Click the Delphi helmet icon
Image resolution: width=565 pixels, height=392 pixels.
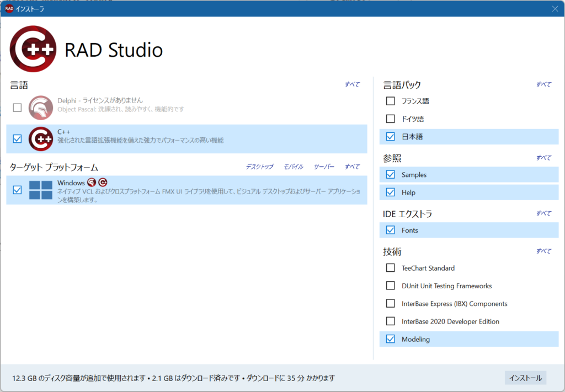[40, 108]
